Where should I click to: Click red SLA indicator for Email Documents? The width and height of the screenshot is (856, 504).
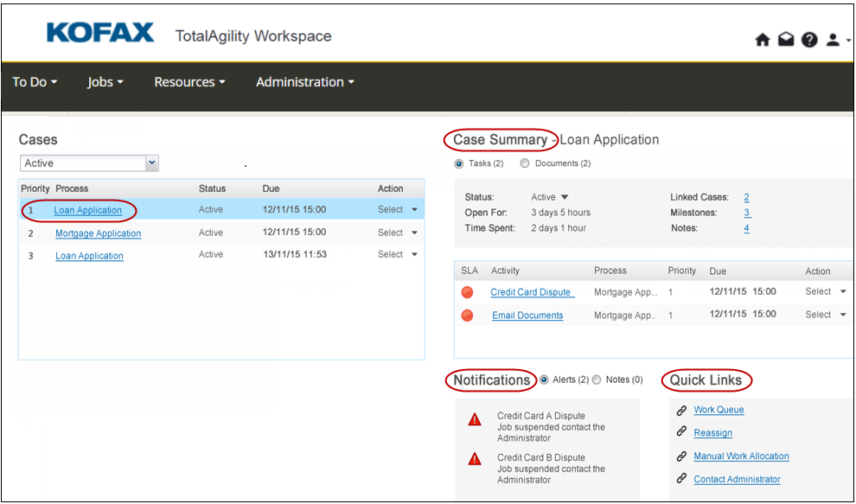[x=468, y=316]
